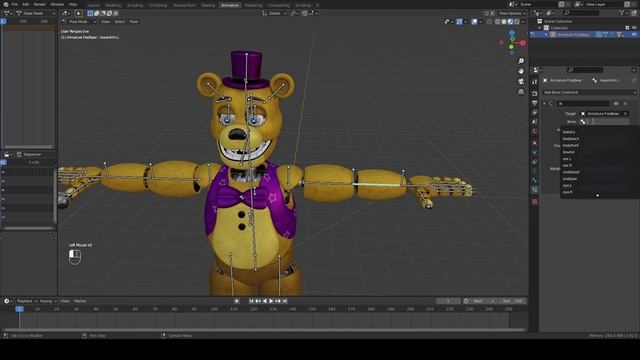Switch to material preview shading
640x360 pixels.
(510, 22)
